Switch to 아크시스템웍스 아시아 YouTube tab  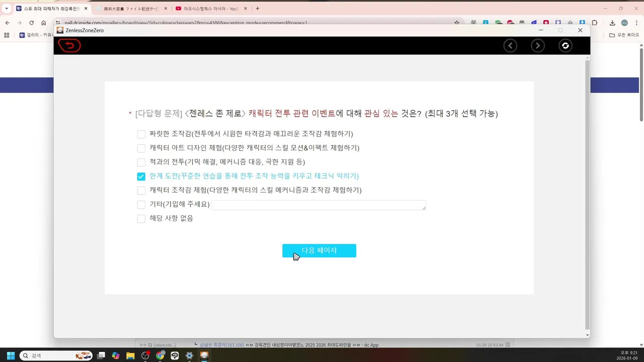pos(211,9)
